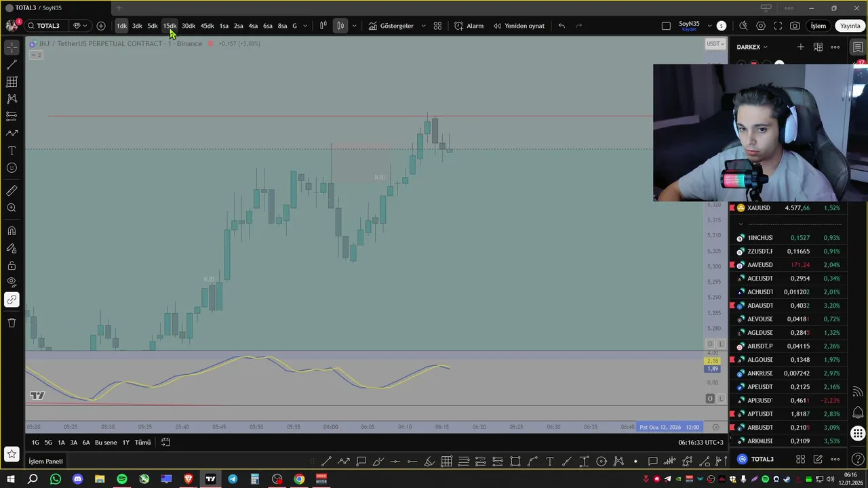Select the ruler measure tool
This screenshot has width=868, height=488.
point(12,190)
